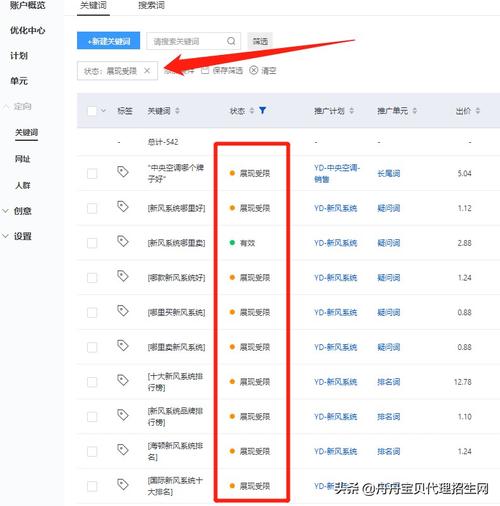Click the tag icon for [十大新风系统排行榜]
Image resolution: width=500 pixels, height=506 pixels.
tap(123, 380)
